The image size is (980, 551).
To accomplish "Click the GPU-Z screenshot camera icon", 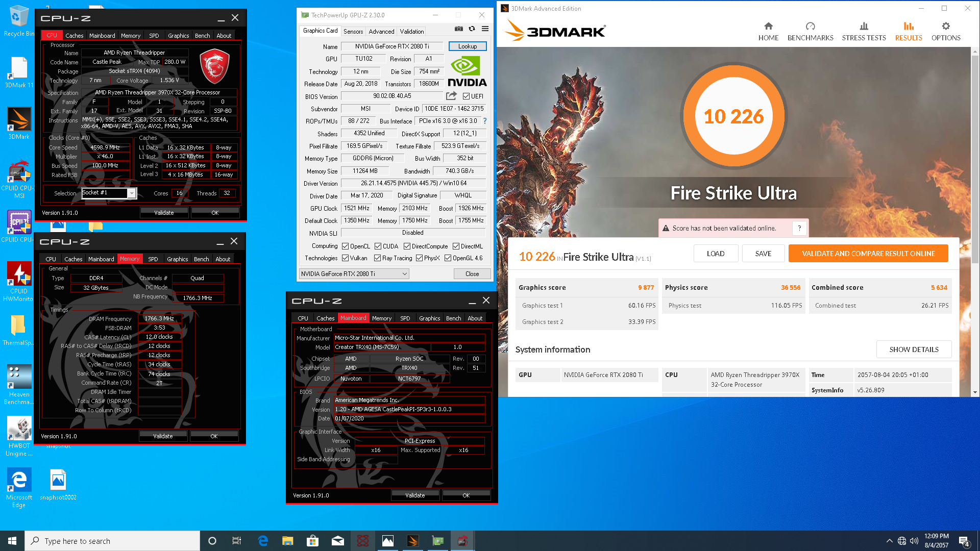I will click(459, 29).
